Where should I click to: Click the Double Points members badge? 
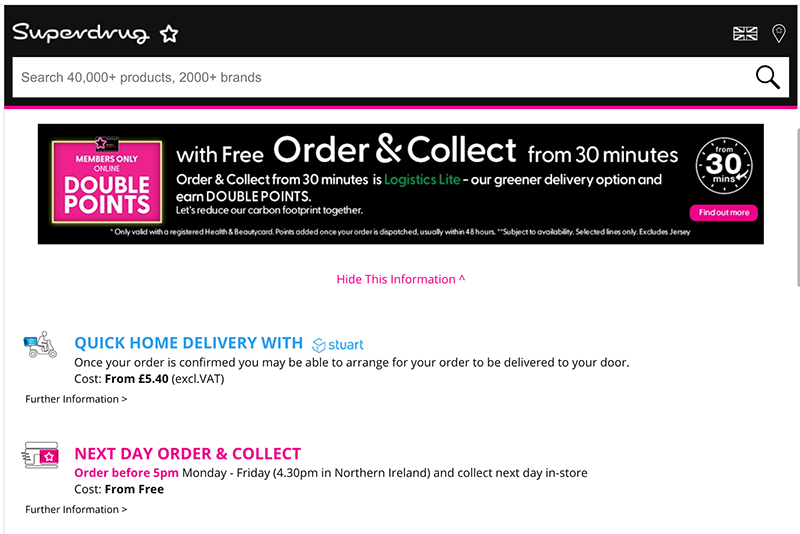107,181
